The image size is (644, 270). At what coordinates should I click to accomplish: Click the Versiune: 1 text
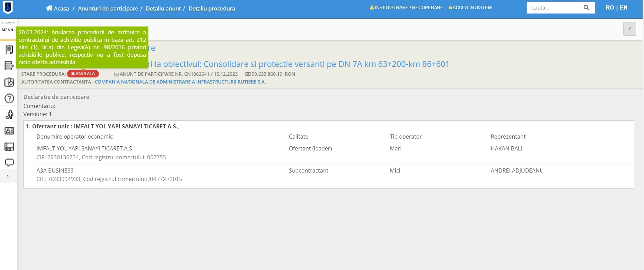(37, 114)
